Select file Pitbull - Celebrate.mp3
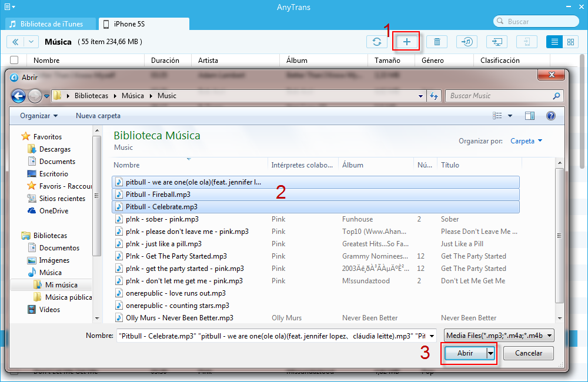This screenshot has width=588, height=382. [316, 207]
